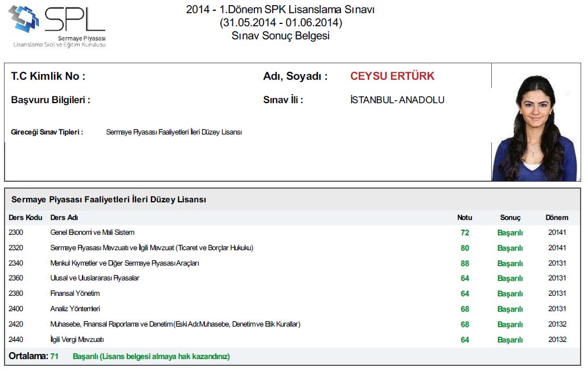This screenshot has height=371, width=588.
Task: Click Başarılı (Lisans belgesi almaya hak kazandınız) message
Action: pos(151,356)
